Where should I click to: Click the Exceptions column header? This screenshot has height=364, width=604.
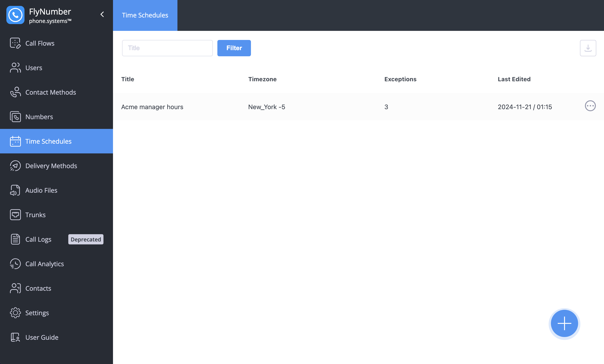point(400,79)
